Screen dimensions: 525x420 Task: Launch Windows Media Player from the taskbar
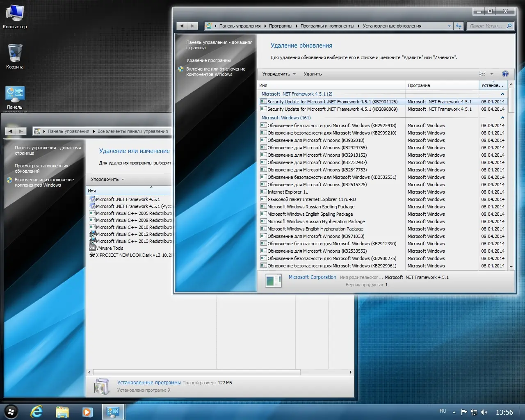87,411
